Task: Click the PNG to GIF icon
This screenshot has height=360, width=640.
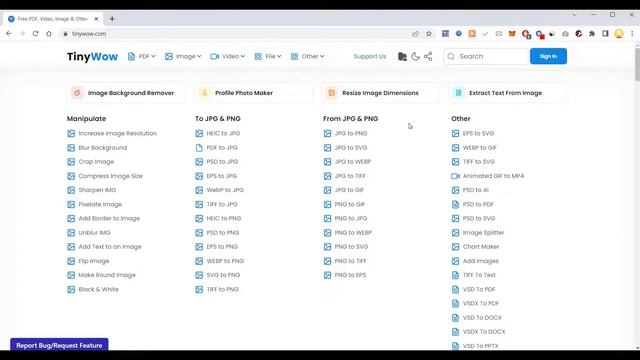Action: [x=327, y=204]
